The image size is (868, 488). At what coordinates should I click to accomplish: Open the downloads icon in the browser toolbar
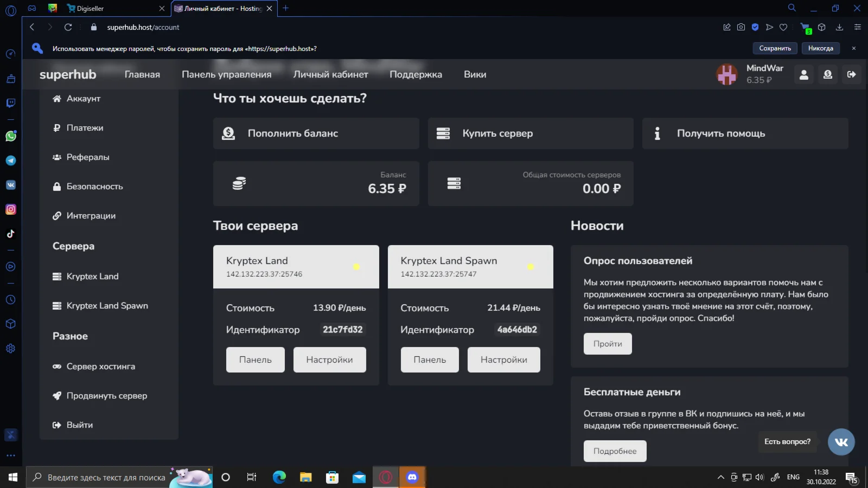click(839, 27)
